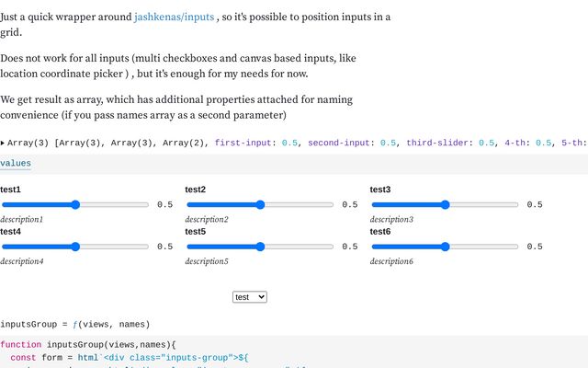Click the values variable name in the cell
The height and width of the screenshot is (368, 588).
[x=16, y=164]
